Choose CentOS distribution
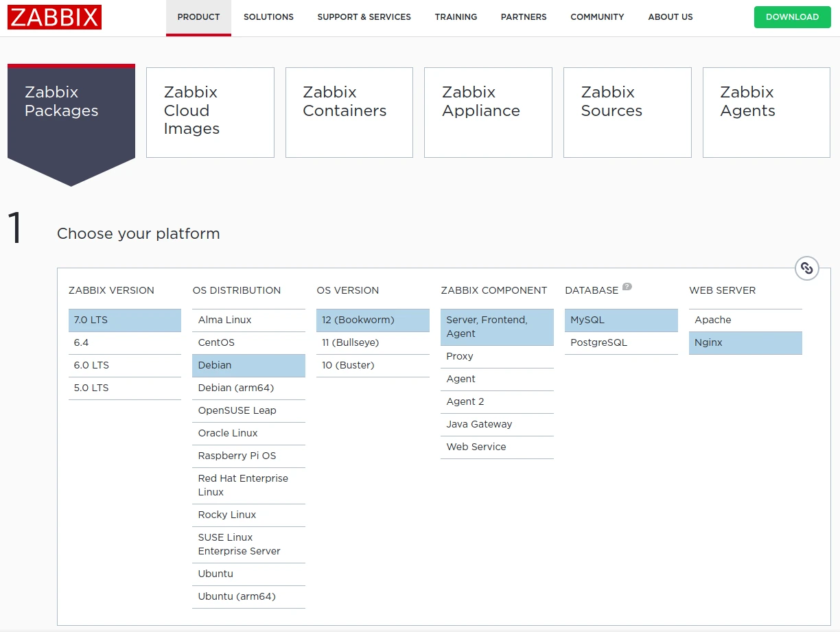 click(x=249, y=343)
